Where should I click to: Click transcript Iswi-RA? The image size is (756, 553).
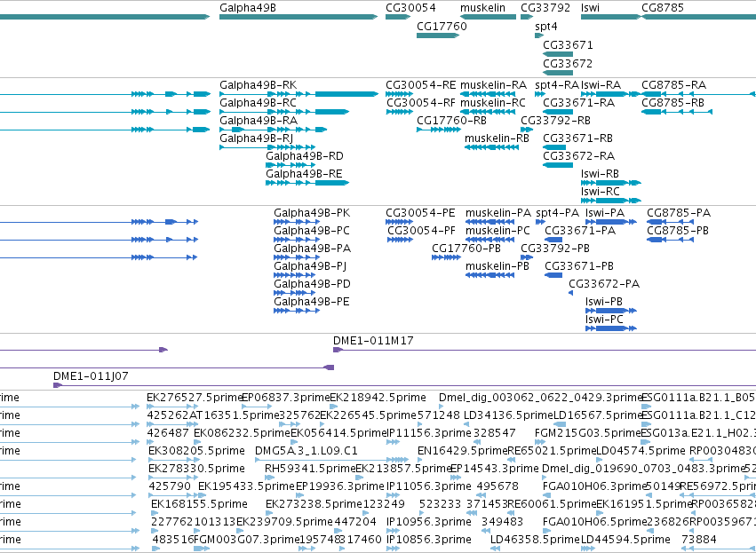click(611, 94)
